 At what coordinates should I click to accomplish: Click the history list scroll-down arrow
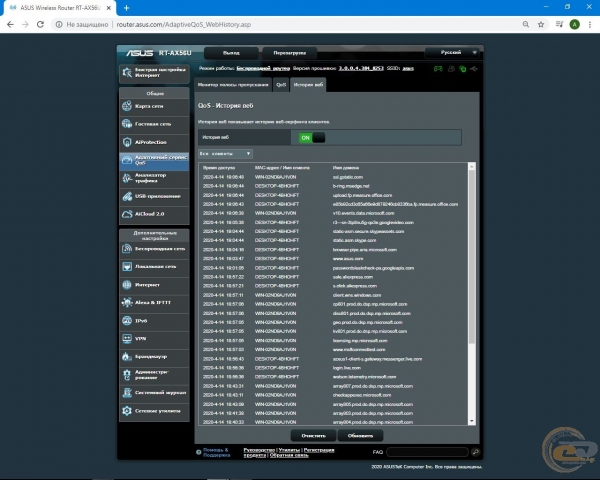pyautogui.click(x=472, y=421)
